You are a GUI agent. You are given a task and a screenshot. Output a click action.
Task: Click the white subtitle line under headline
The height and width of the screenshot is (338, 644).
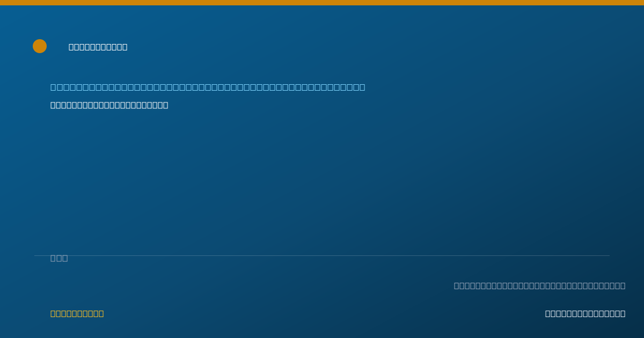click(x=109, y=105)
